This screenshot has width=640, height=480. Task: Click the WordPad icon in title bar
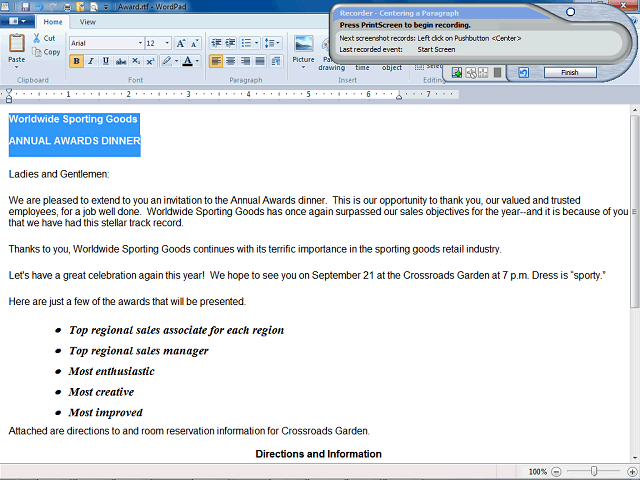tap(6, 7)
